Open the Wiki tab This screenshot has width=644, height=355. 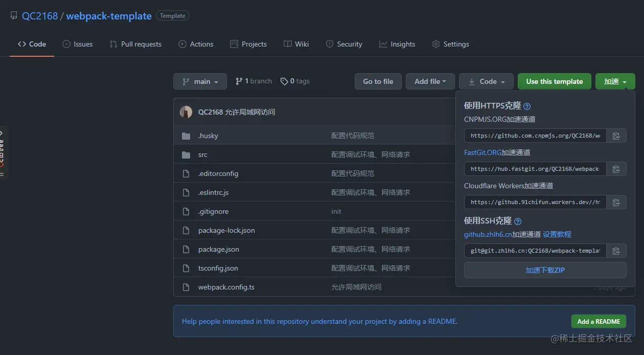click(296, 44)
